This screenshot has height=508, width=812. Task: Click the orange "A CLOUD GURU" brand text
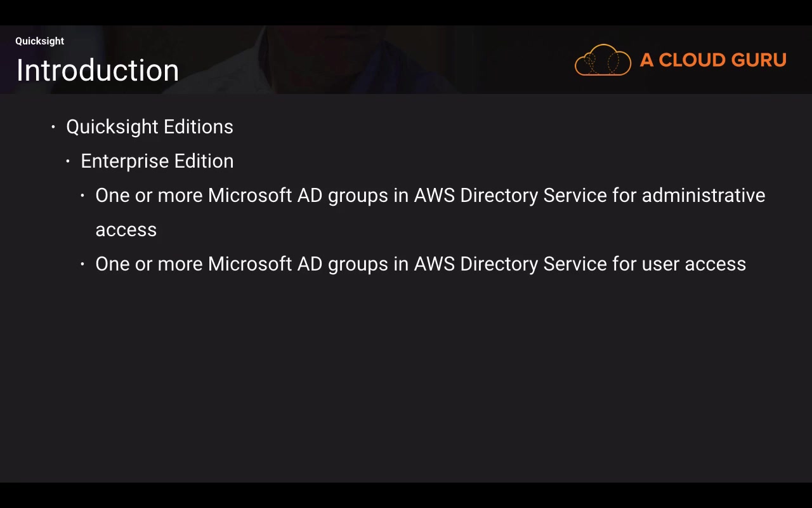point(713,60)
